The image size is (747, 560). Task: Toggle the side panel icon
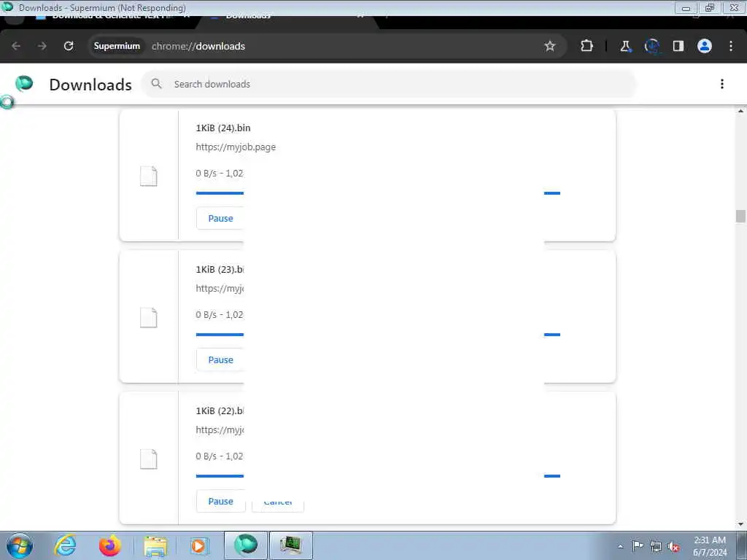(678, 46)
